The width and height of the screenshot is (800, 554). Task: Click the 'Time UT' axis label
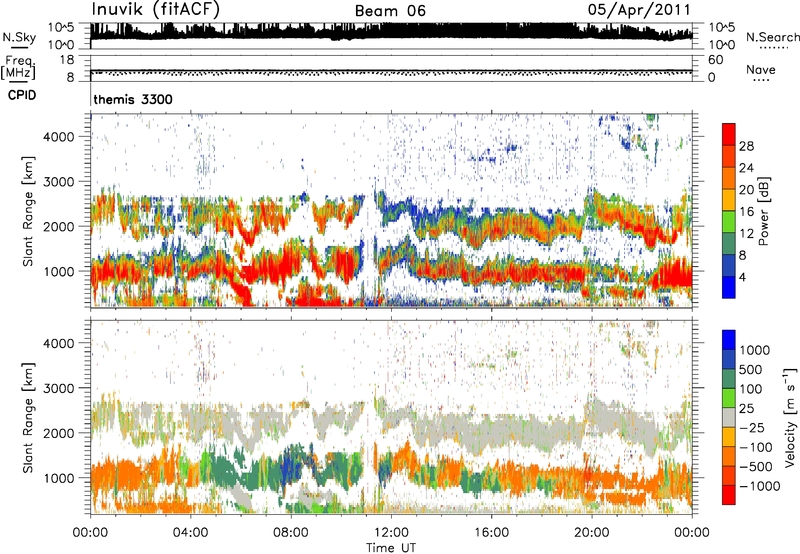tap(391, 548)
